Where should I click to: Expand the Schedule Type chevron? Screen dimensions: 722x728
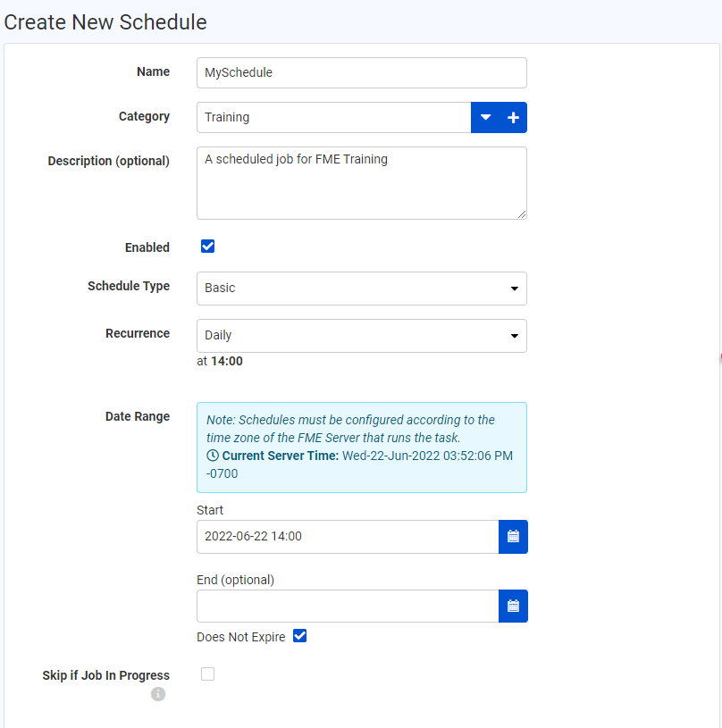point(515,289)
